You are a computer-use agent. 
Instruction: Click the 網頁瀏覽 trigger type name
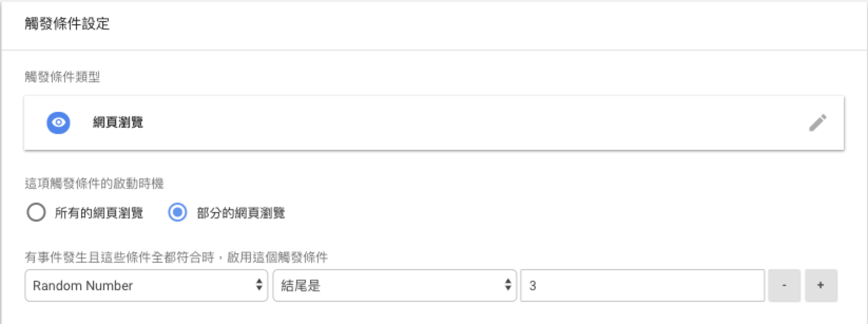118,122
